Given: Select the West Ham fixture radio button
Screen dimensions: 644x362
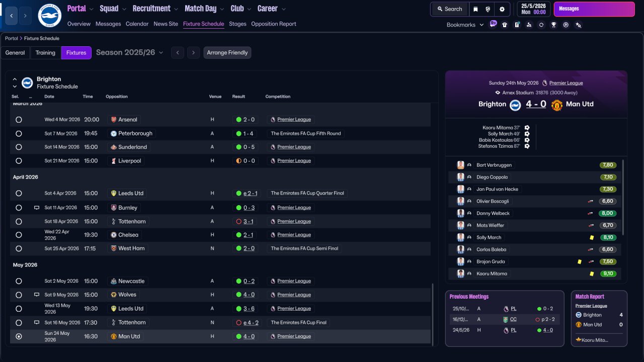Looking at the screenshot, I should click(19, 248).
